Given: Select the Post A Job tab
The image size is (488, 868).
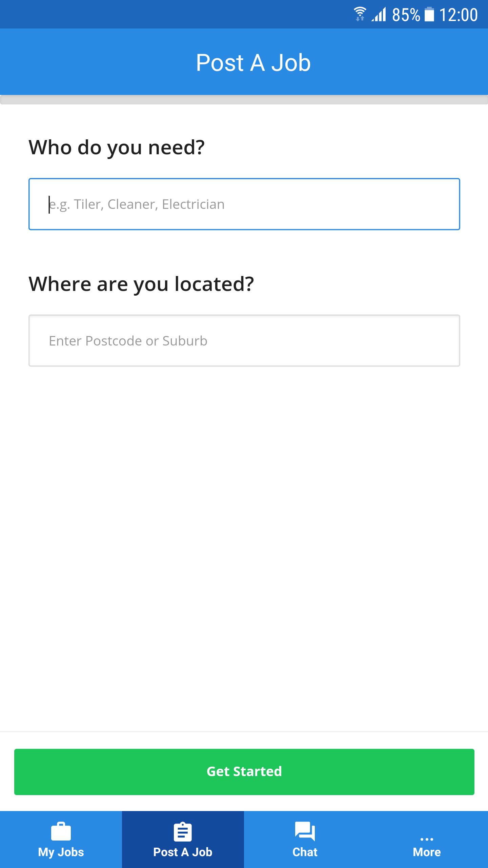Looking at the screenshot, I should pyautogui.click(x=183, y=844).
